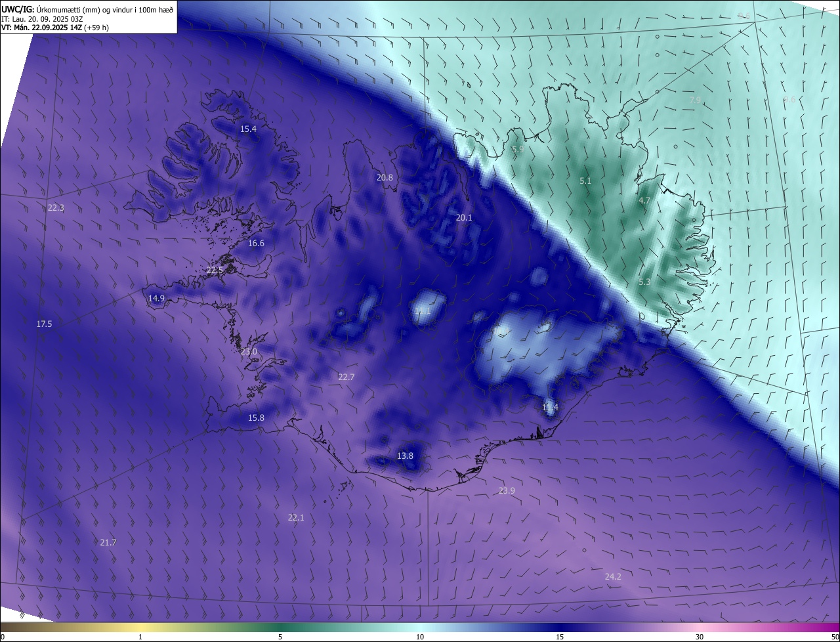The image size is (840, 642).
Task: Select the 5.9 value label
Action: (518, 150)
